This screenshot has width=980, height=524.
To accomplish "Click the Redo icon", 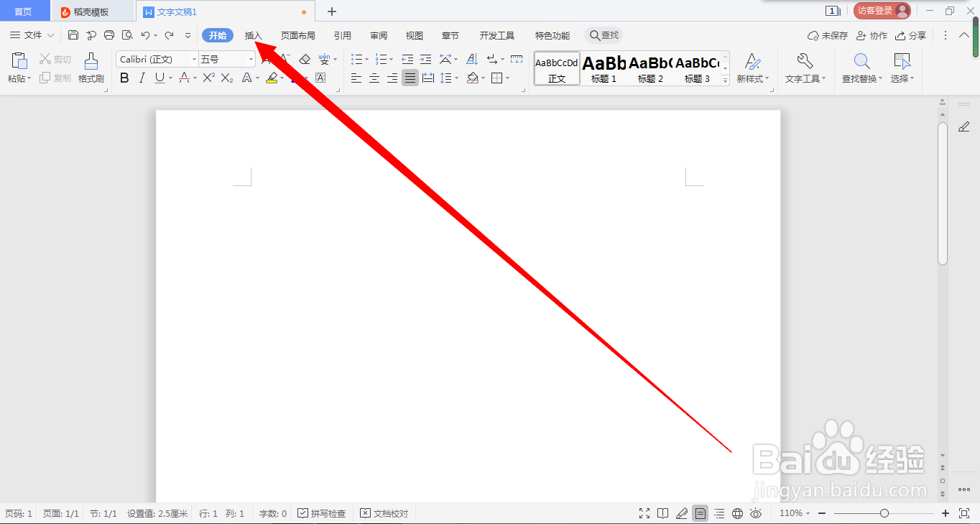I will tap(169, 35).
